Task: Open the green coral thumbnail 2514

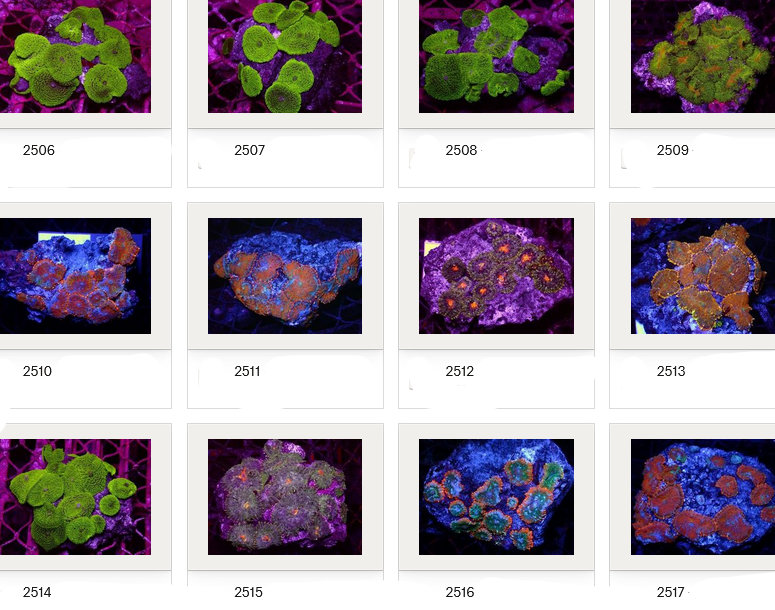Action: (75, 497)
